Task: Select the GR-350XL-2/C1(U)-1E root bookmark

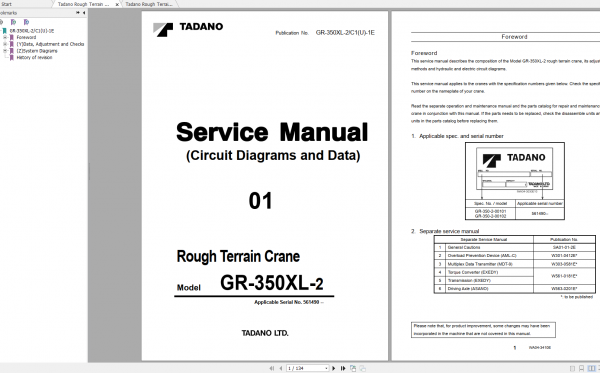Action: [32, 31]
